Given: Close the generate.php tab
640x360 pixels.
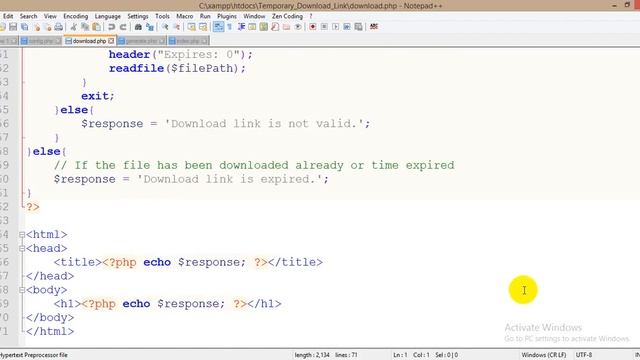Looking at the screenshot, I should click(x=162, y=41).
